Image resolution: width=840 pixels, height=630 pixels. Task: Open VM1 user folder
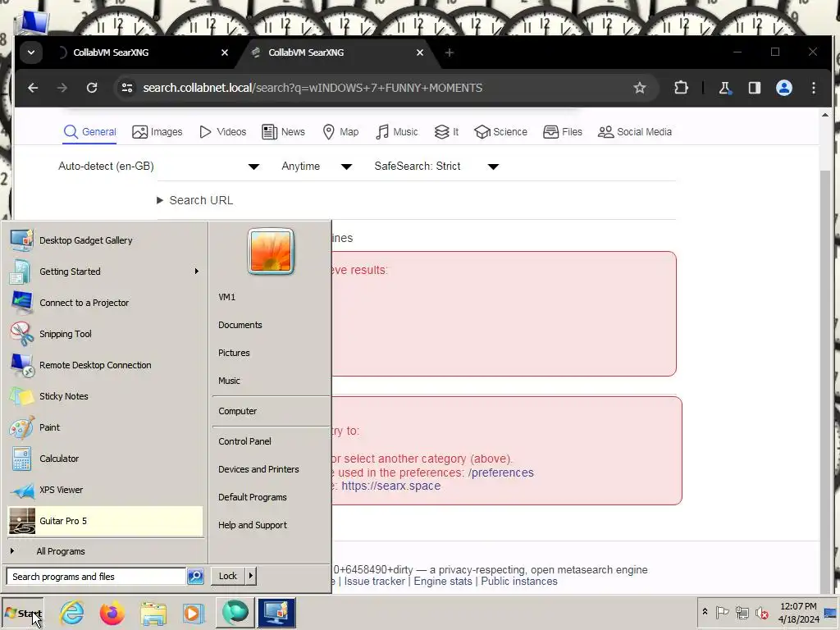pos(226,297)
